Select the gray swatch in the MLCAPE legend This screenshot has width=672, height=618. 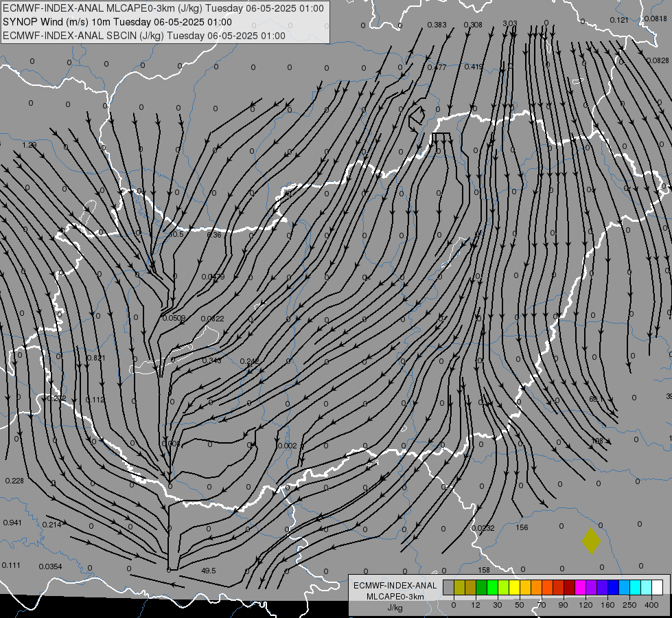[x=448, y=587]
